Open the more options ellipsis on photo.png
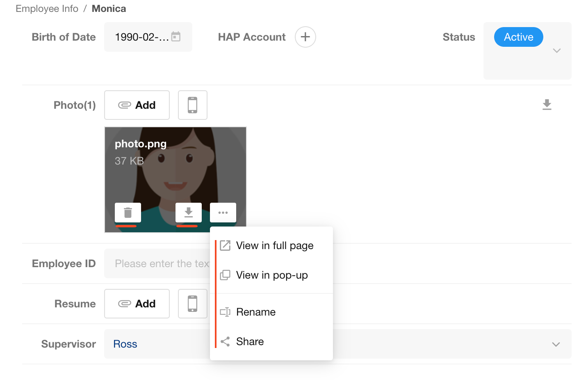The height and width of the screenshot is (380, 588). click(223, 213)
